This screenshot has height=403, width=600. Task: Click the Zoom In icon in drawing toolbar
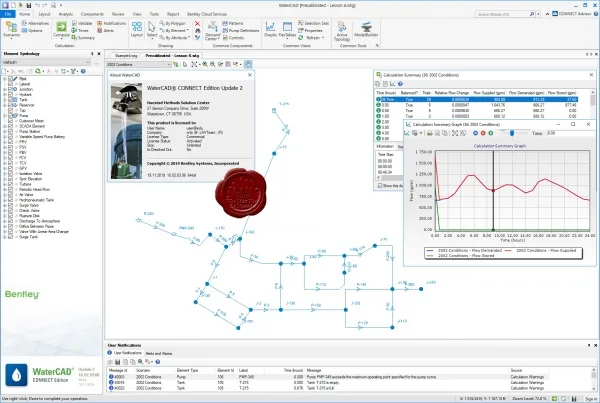[x=205, y=64]
